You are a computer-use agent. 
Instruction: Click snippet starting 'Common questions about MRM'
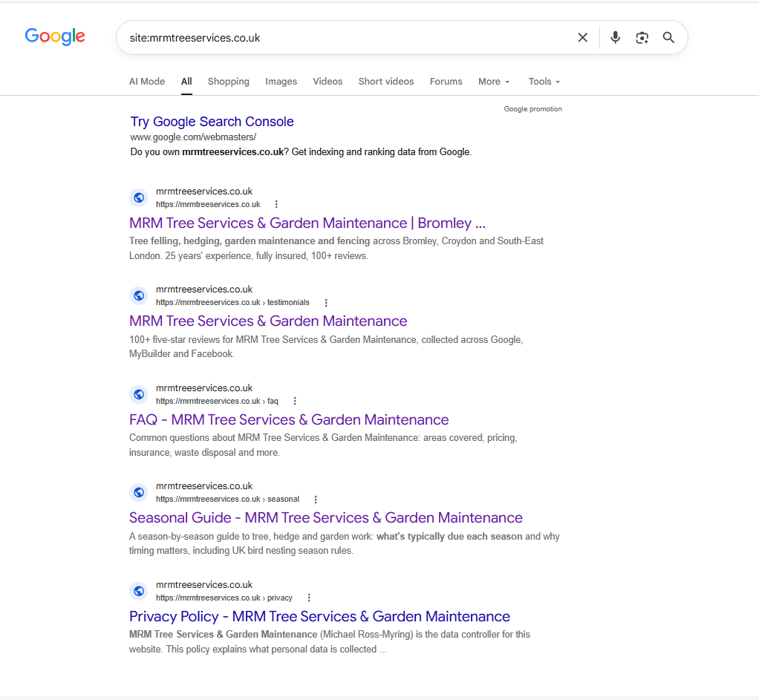point(323,445)
